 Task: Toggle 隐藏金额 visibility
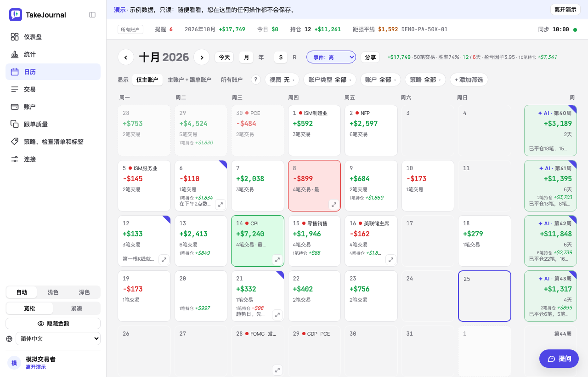tap(53, 324)
